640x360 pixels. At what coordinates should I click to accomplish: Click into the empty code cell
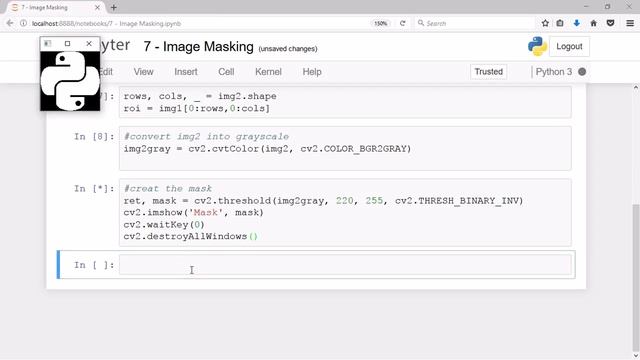[x=345, y=265]
